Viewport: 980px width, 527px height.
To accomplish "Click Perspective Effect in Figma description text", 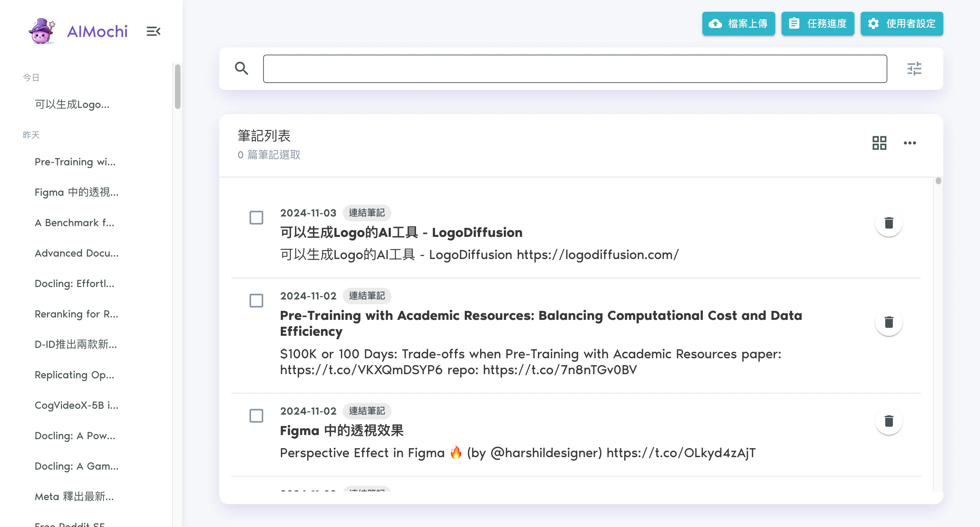I will point(518,453).
